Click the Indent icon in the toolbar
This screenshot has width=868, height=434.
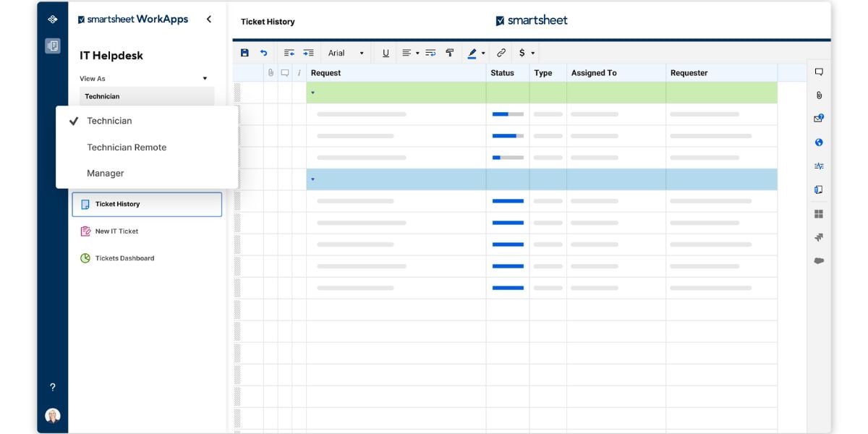click(308, 53)
